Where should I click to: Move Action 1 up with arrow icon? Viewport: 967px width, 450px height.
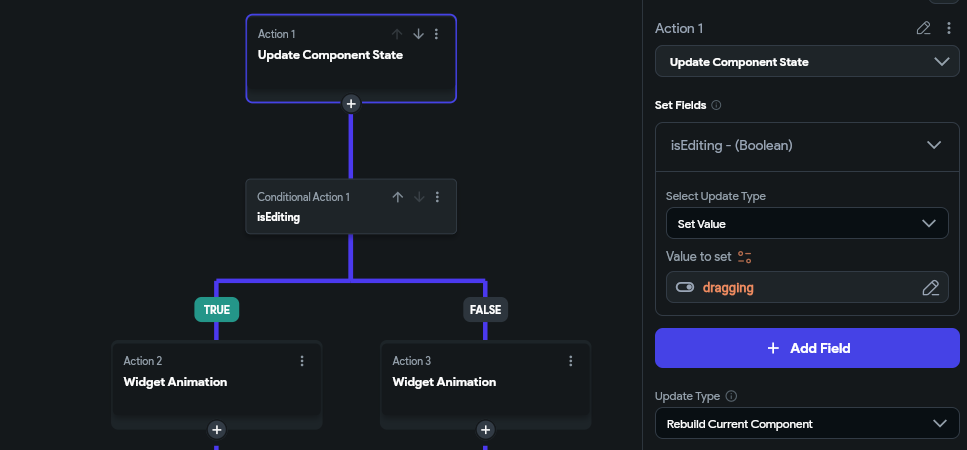tap(397, 34)
